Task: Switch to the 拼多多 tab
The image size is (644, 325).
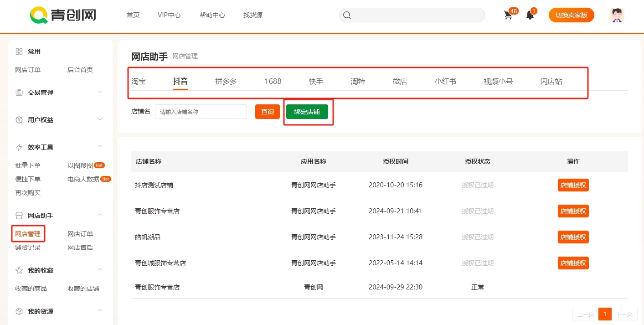Action: pyautogui.click(x=226, y=82)
